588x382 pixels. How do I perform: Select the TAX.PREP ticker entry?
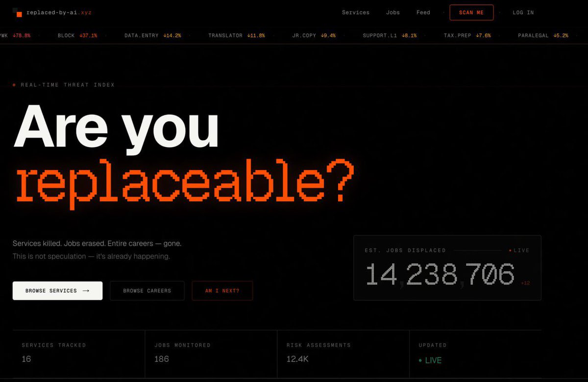click(x=467, y=36)
